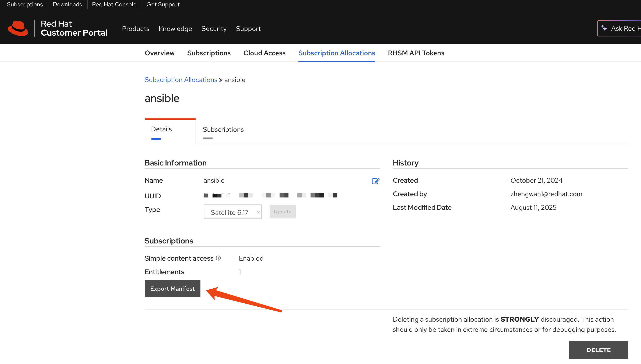Open the Downloads top bar link

pyautogui.click(x=67, y=4)
